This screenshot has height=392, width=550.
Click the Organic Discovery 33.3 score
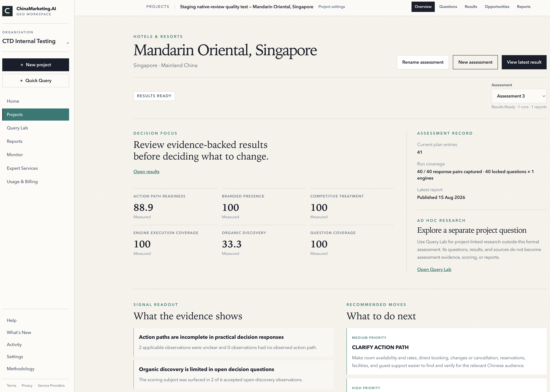pyautogui.click(x=232, y=244)
